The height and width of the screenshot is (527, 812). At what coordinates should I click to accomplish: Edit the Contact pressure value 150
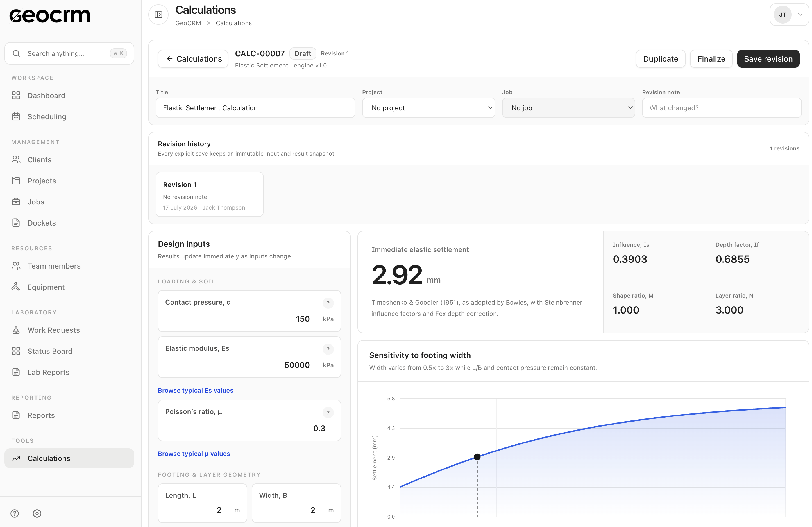303,319
